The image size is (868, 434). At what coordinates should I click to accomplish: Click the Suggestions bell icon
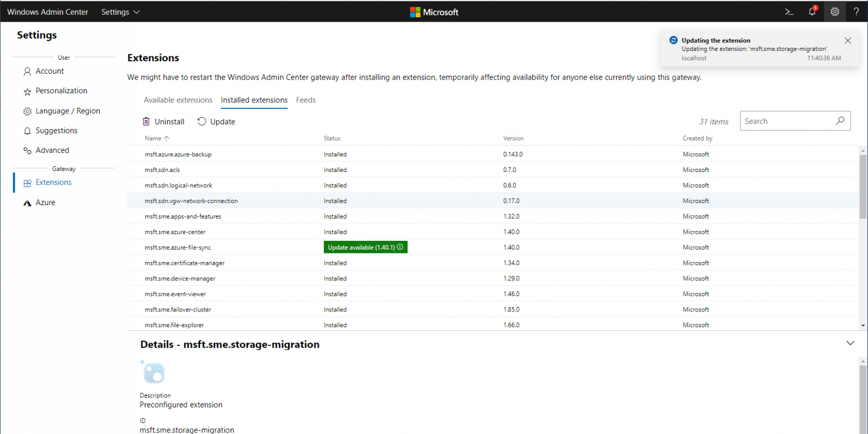[27, 131]
